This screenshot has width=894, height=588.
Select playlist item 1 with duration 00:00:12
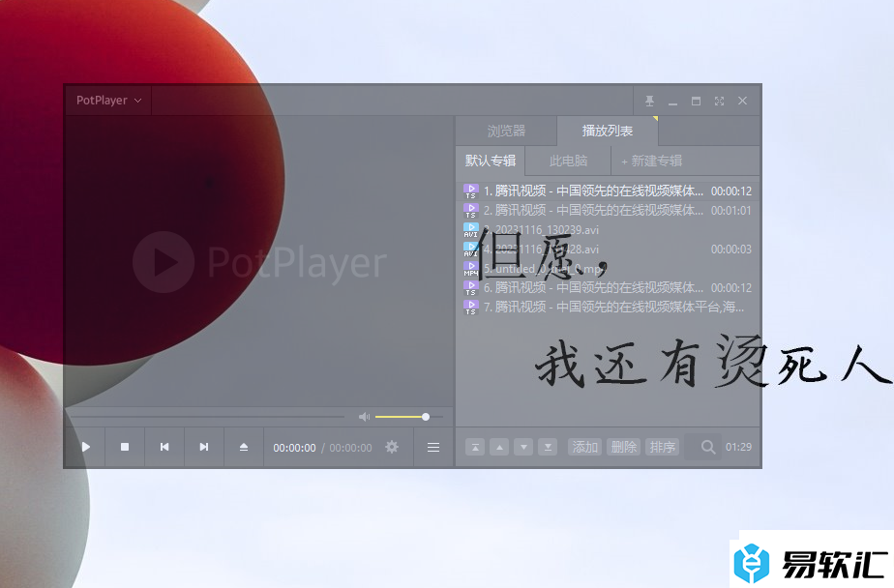point(608,191)
